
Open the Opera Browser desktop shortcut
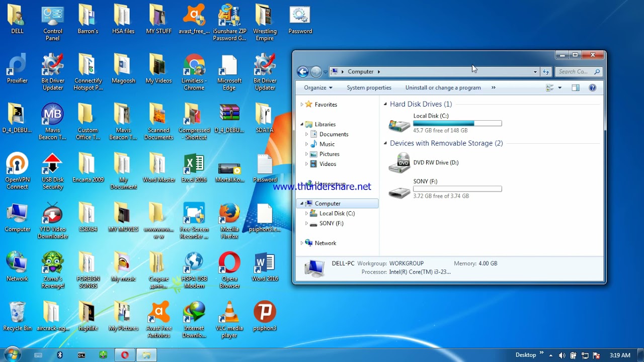(229, 270)
